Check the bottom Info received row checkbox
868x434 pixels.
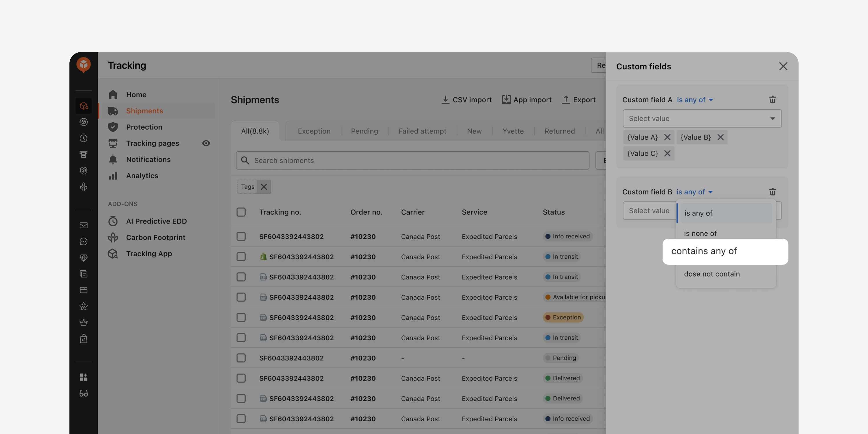241,418
